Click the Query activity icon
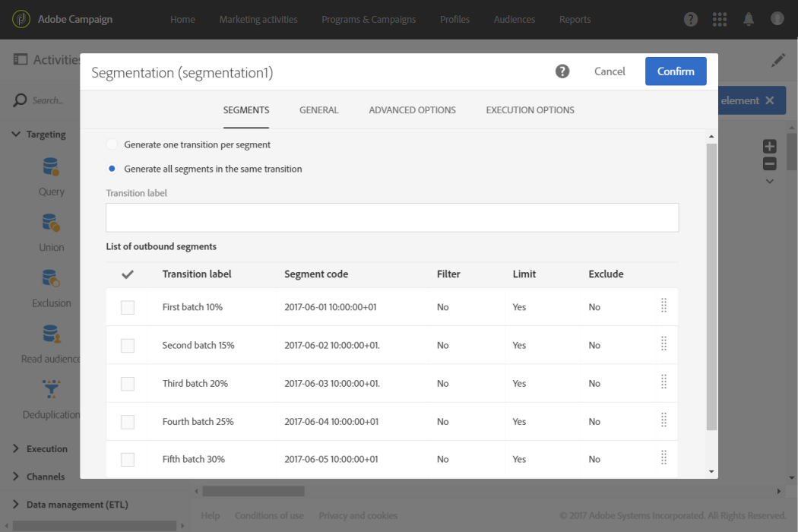The height and width of the screenshot is (532, 798). (x=51, y=167)
